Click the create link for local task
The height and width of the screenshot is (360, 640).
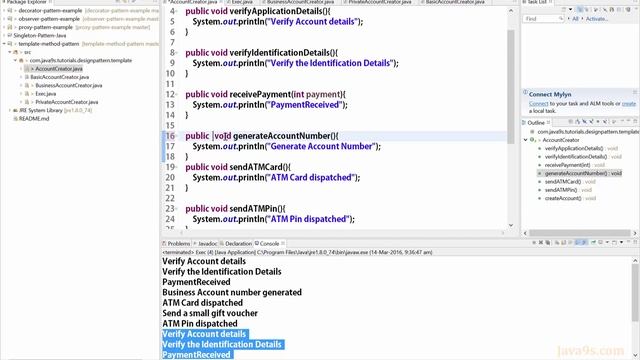(629, 104)
